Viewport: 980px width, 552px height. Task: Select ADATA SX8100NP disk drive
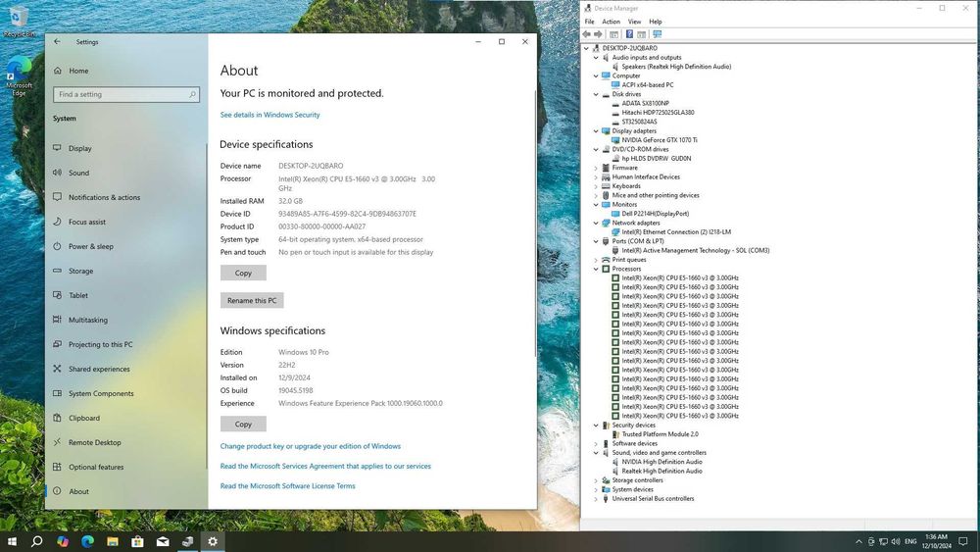pos(645,103)
